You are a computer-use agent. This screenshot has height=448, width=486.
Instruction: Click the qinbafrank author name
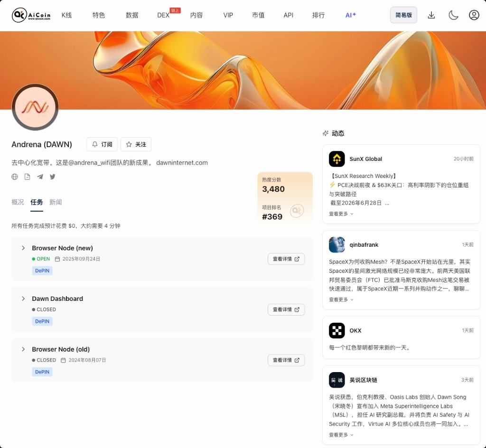pyautogui.click(x=364, y=245)
